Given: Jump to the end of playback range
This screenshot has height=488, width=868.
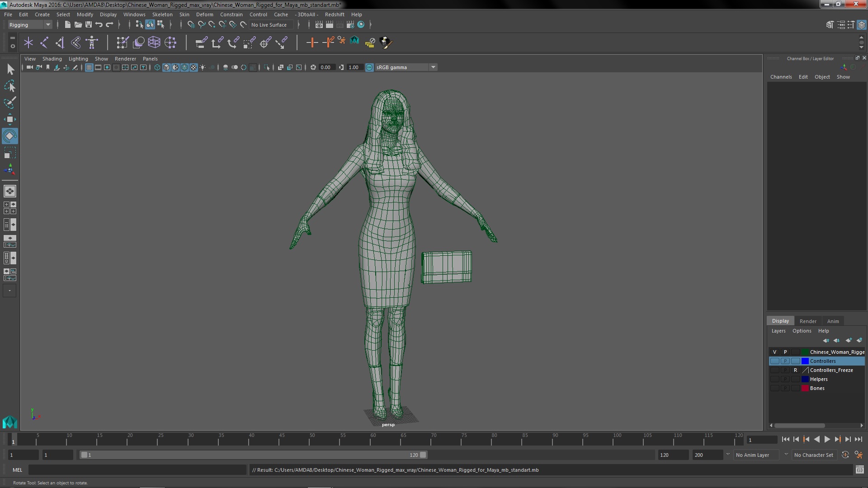Looking at the screenshot, I should point(859,439).
